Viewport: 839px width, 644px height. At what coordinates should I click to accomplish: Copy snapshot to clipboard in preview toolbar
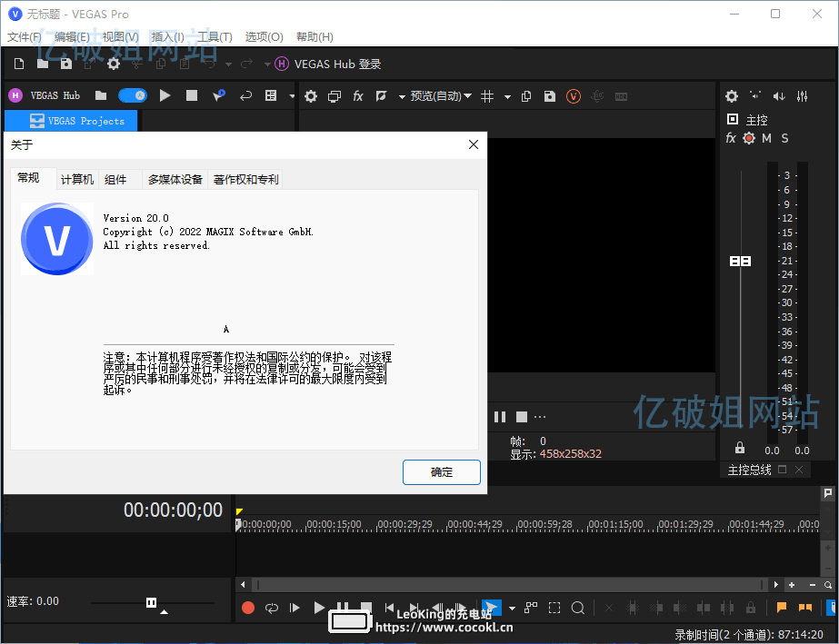pyautogui.click(x=526, y=96)
